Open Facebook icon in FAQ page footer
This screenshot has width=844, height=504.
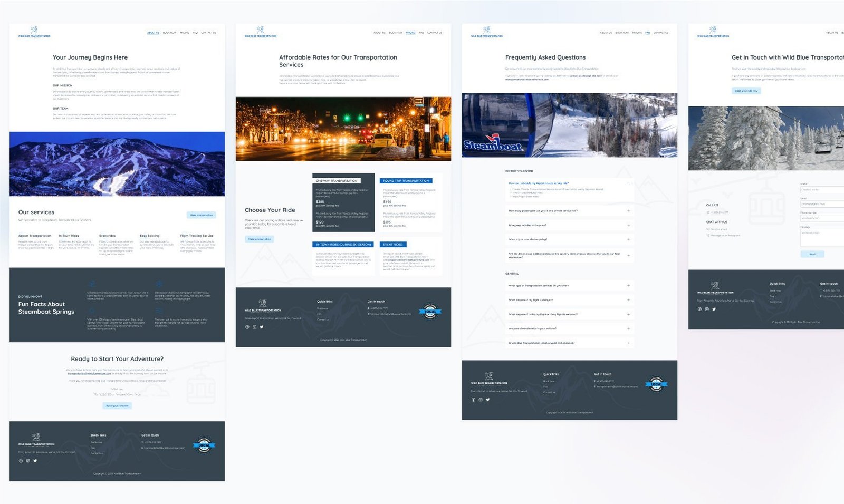pyautogui.click(x=473, y=400)
